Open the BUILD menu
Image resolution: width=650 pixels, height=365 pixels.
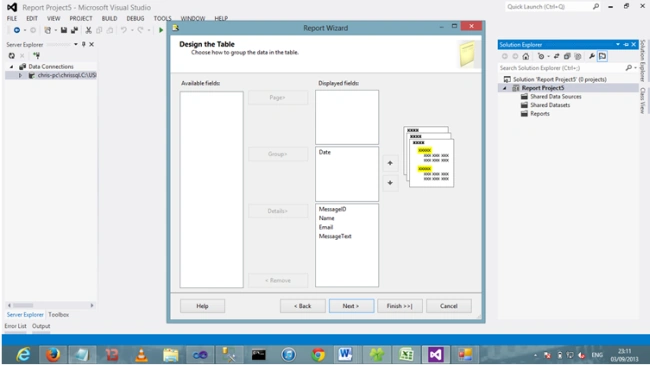click(109, 19)
